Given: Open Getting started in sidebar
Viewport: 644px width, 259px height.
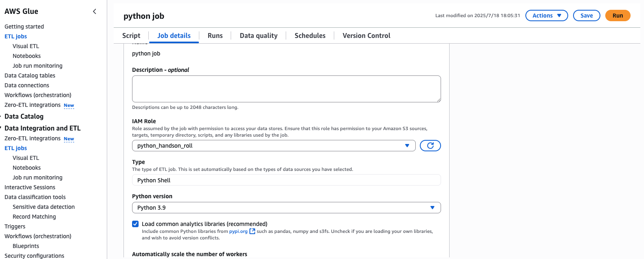Looking at the screenshot, I should click(x=24, y=27).
